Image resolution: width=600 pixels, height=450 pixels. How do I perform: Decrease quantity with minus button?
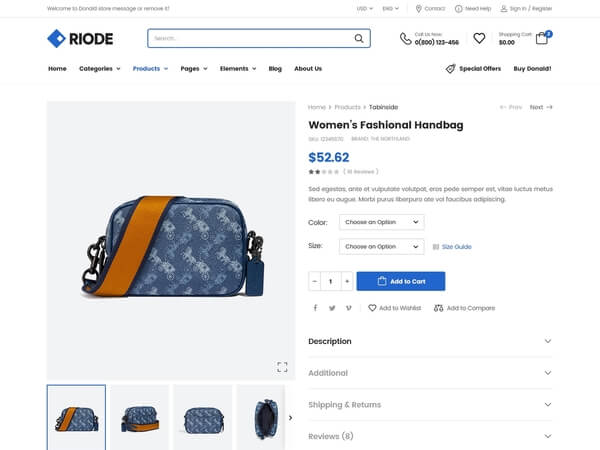click(x=315, y=281)
